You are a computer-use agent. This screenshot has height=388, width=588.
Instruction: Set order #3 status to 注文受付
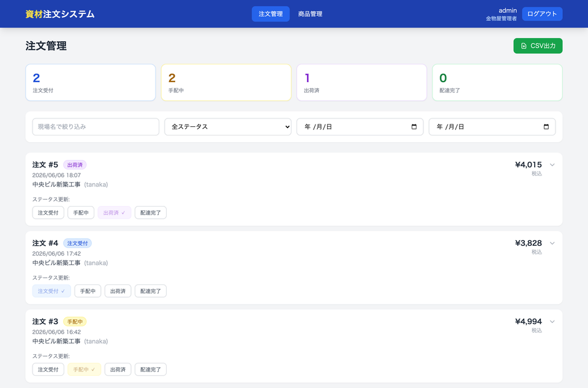pyautogui.click(x=48, y=370)
